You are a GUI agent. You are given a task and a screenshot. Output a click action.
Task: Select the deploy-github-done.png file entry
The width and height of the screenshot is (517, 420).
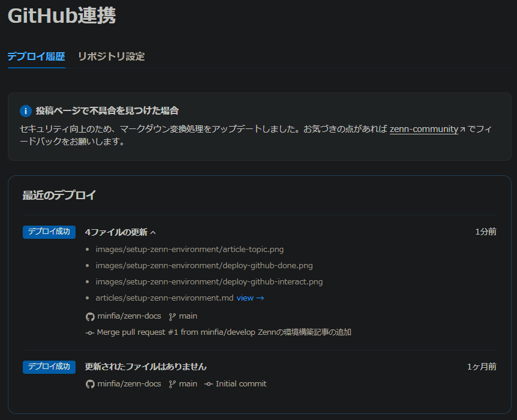(x=204, y=266)
